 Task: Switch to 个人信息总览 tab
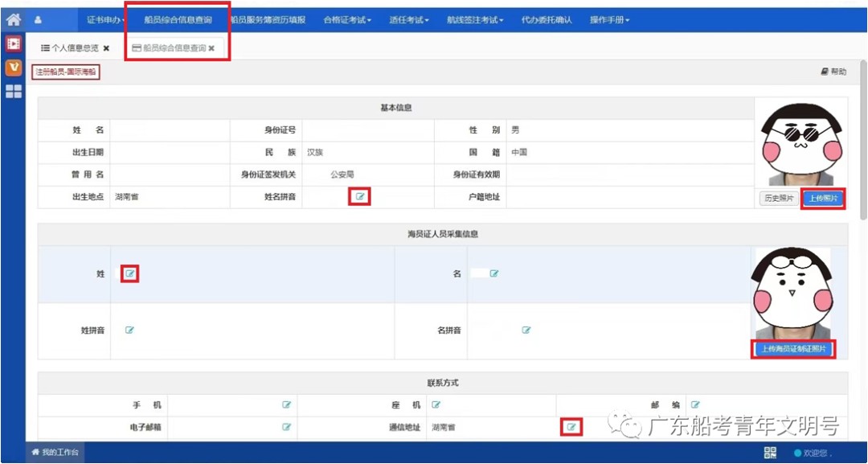tap(70, 49)
